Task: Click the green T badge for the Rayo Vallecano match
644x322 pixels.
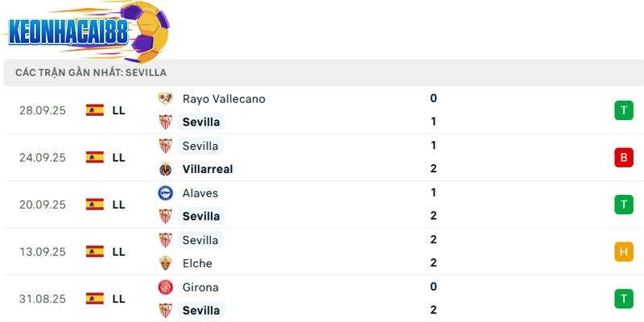Action: coord(623,110)
